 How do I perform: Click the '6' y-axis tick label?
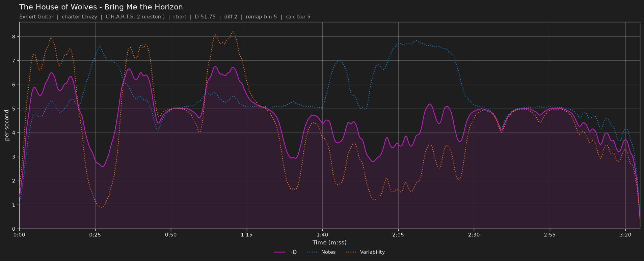[14, 85]
